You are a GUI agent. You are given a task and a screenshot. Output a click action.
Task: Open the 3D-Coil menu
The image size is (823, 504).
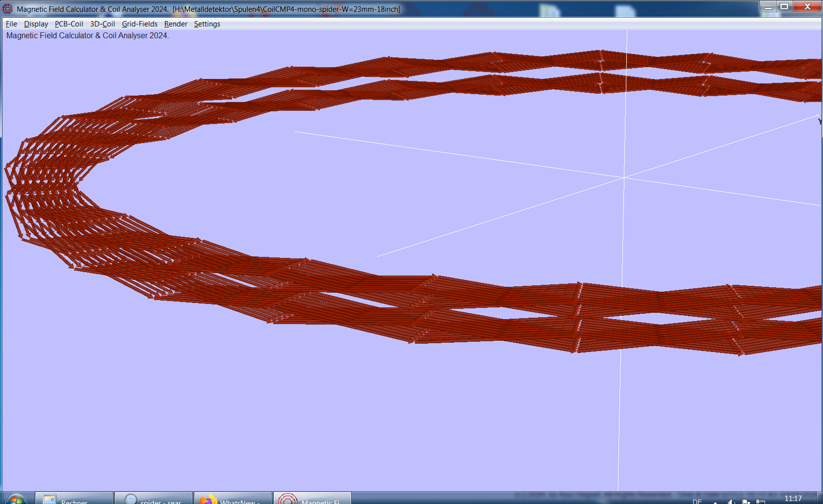(x=102, y=24)
